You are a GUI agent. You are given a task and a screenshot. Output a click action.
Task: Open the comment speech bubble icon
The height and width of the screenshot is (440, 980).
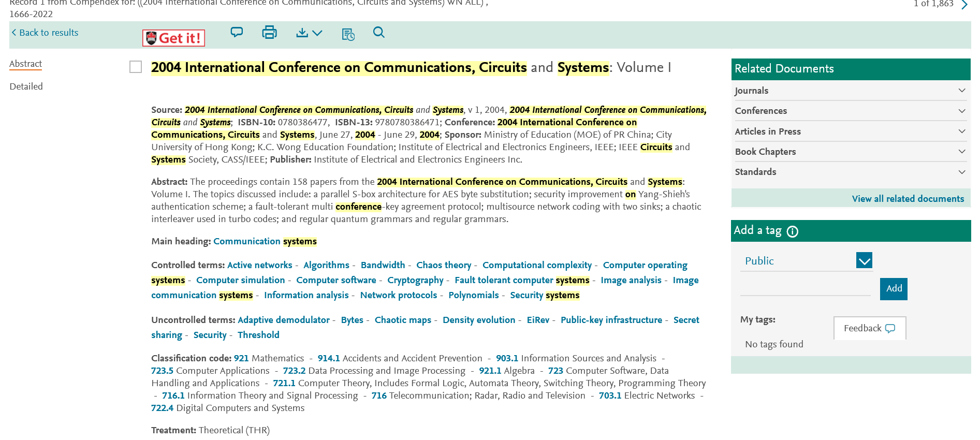[237, 32]
